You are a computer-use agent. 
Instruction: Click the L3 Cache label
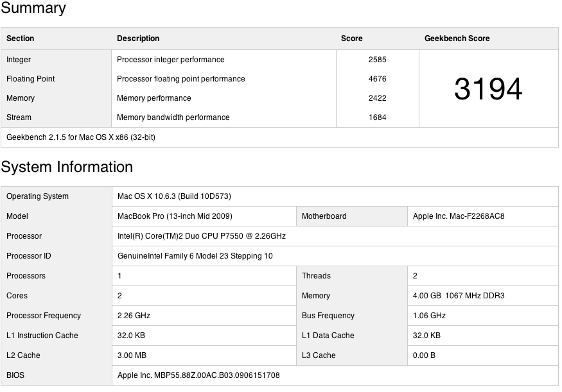tap(319, 355)
